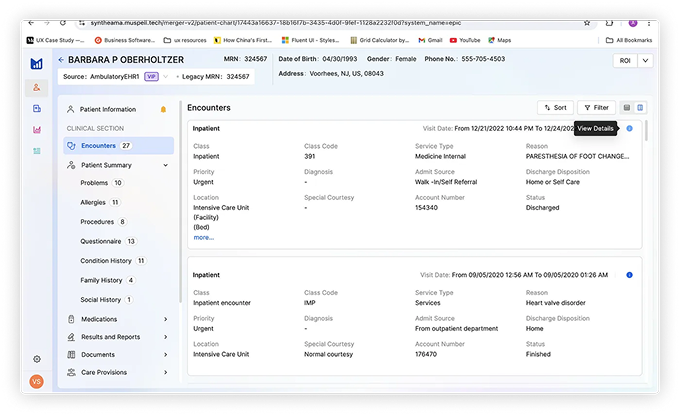This screenshot has width=680, height=416.
Task: Click info icon on 12/21/2022 inpatient encounter
Action: [x=629, y=128]
